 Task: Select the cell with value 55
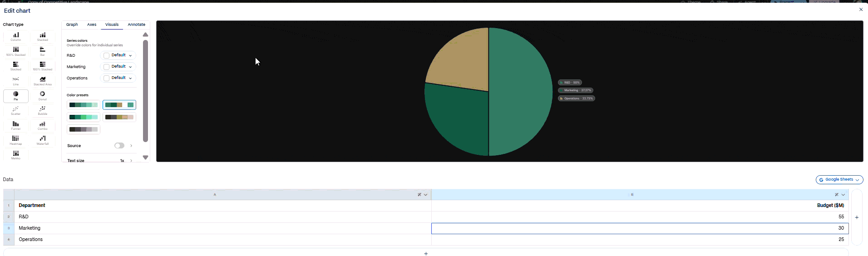640,217
